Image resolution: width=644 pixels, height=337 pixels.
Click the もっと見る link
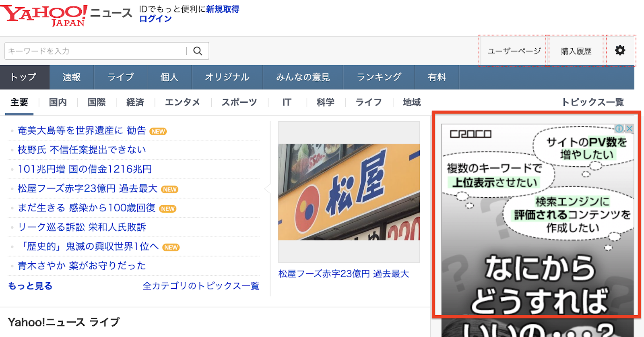[30, 286]
